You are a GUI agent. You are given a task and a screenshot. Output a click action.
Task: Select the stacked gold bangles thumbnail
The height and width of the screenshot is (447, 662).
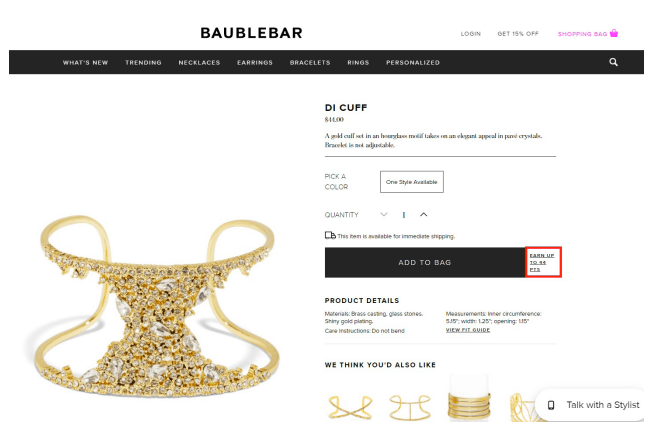click(x=469, y=399)
